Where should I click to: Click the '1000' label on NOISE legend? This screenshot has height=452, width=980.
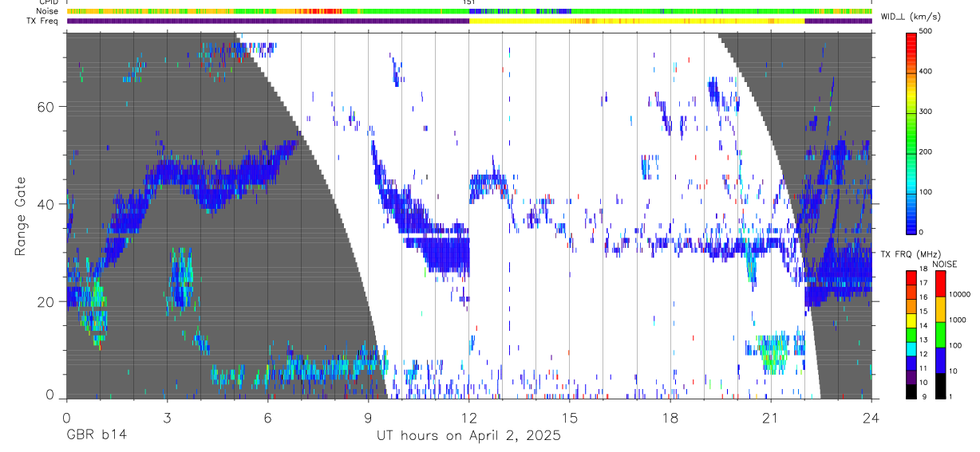958,320
